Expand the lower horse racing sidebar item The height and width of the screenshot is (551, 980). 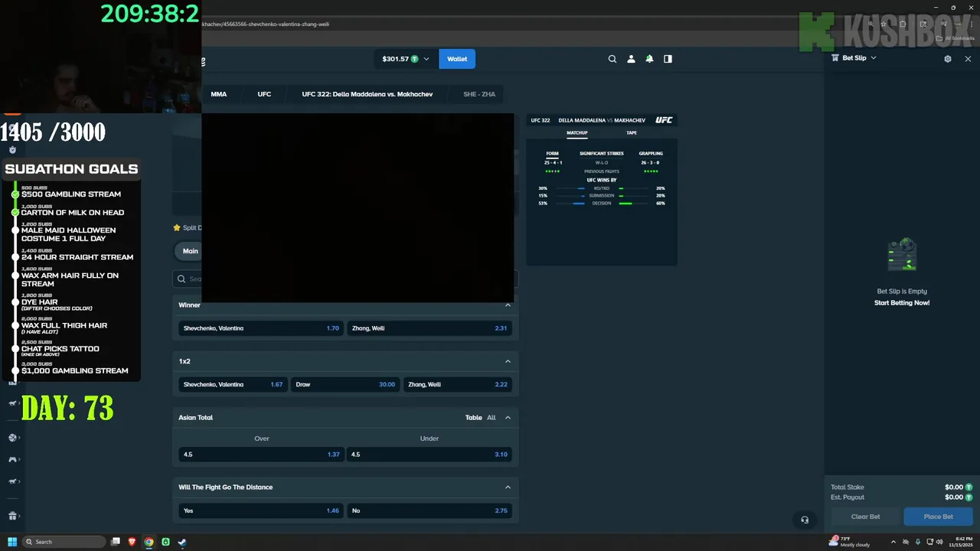(13, 481)
